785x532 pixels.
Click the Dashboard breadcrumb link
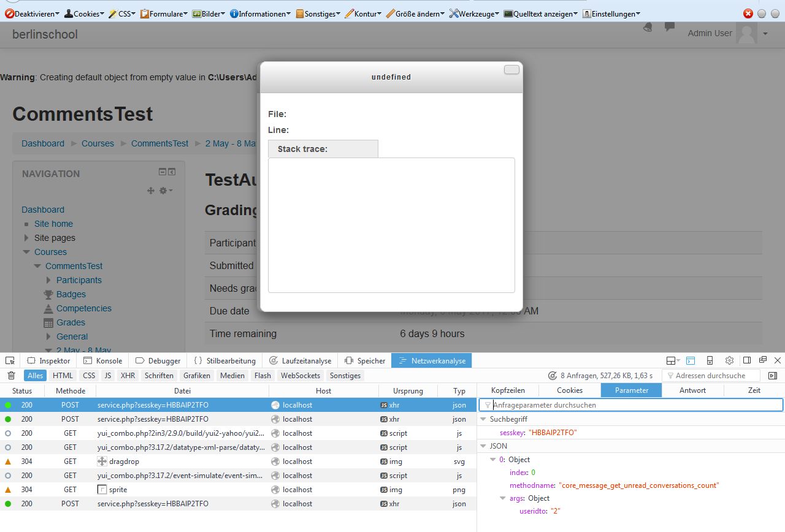point(43,143)
